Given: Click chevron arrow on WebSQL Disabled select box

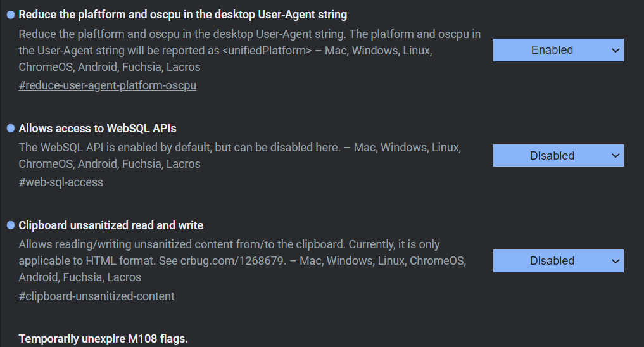Looking at the screenshot, I should click(614, 156).
